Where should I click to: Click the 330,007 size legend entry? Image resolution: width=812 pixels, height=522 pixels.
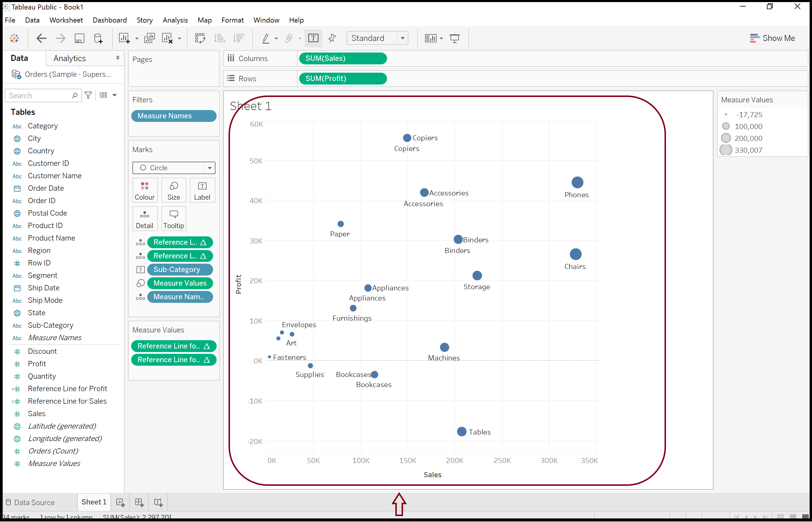(741, 150)
